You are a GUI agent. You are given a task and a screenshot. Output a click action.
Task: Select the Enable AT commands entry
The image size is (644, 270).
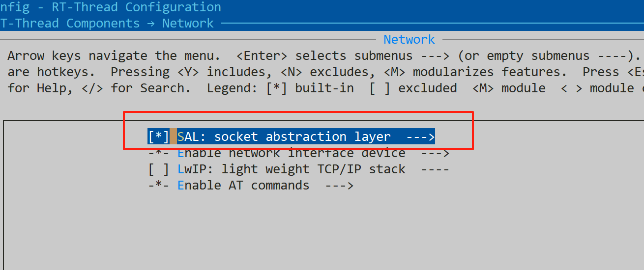click(x=244, y=186)
